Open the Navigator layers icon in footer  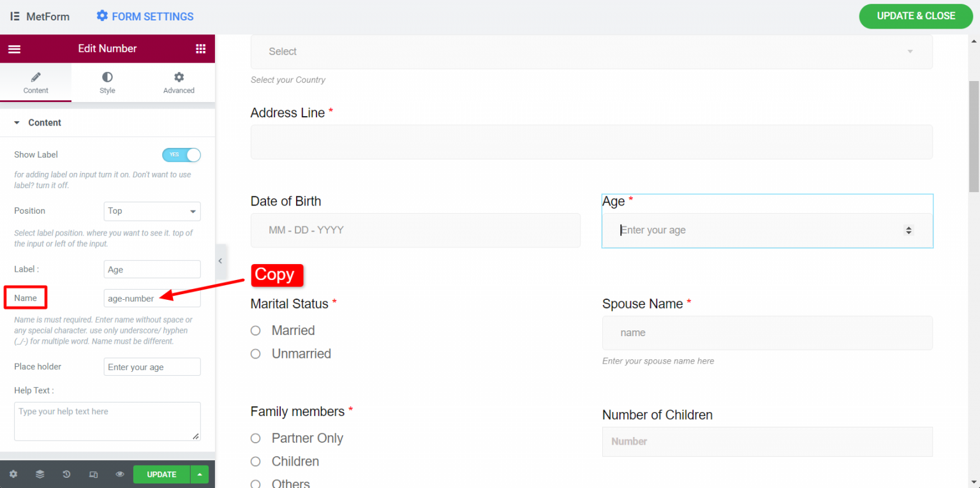(40, 474)
